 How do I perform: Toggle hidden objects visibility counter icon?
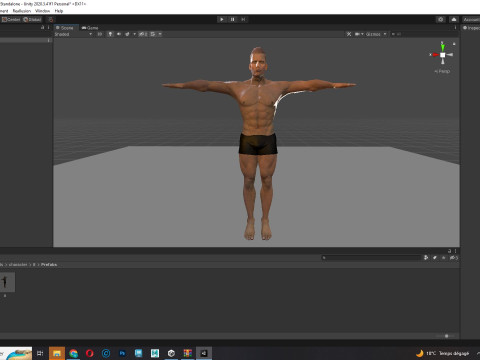point(143,34)
